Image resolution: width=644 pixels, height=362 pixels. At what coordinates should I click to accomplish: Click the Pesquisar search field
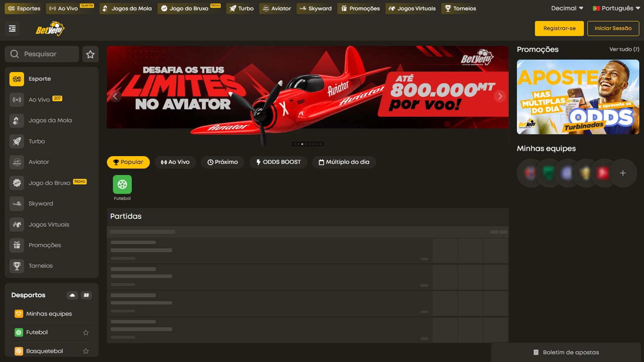click(42, 54)
